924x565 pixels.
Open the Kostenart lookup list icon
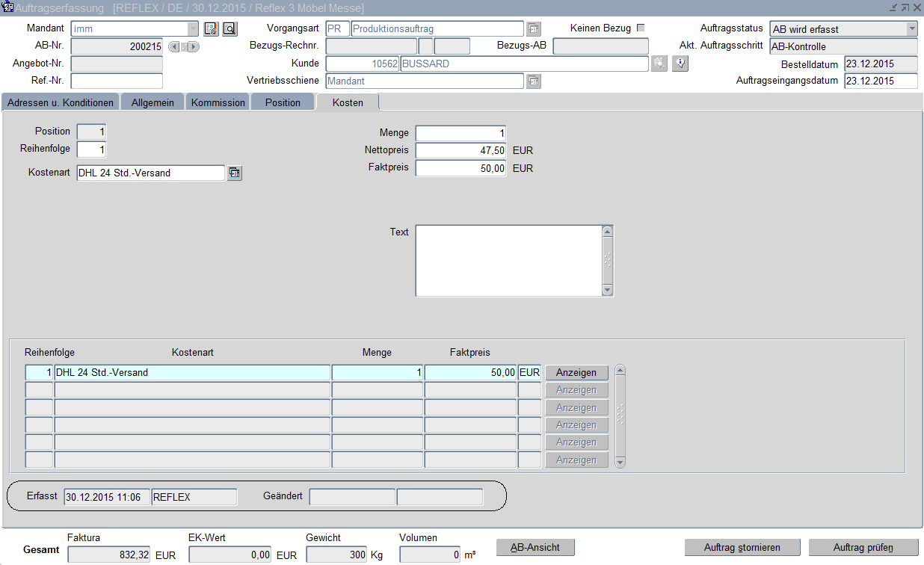235,173
